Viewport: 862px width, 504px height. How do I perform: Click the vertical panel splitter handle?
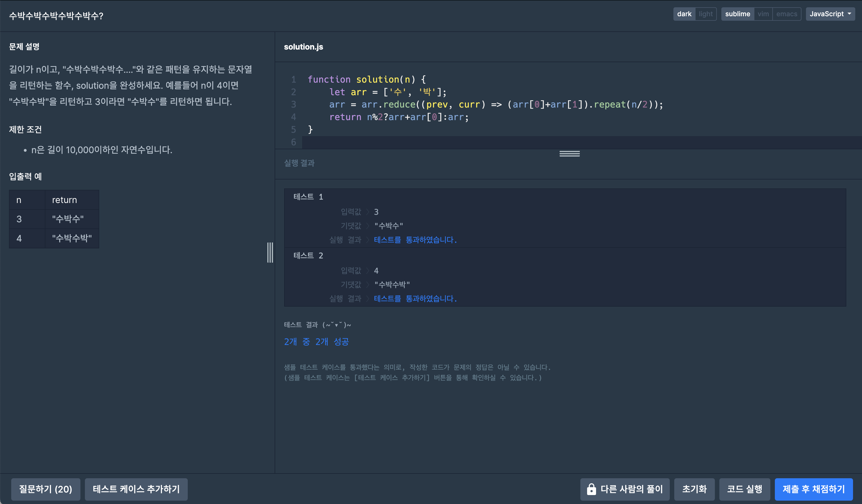click(270, 253)
